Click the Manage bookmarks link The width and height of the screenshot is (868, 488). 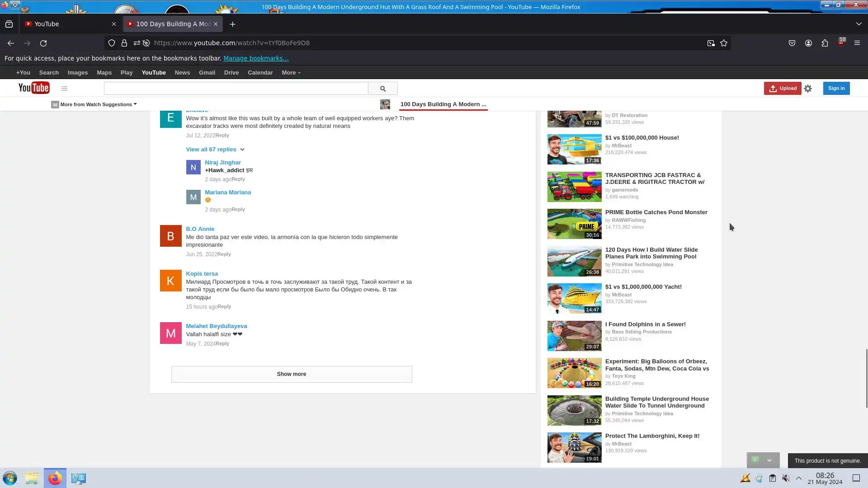point(255,58)
